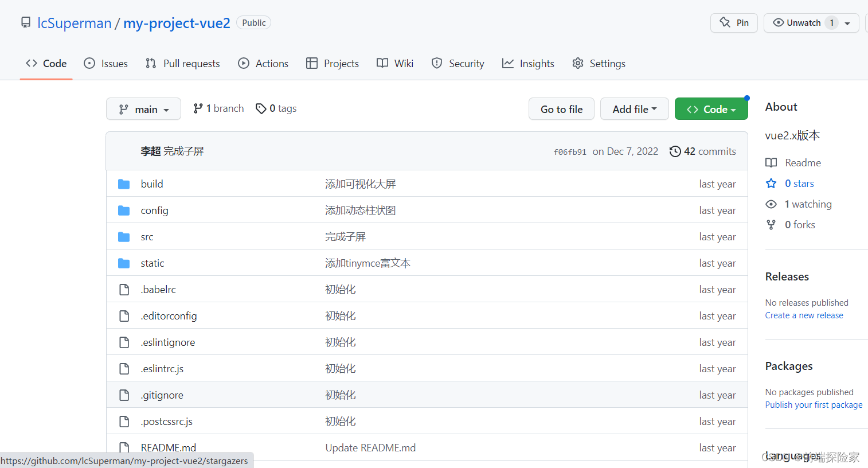The height and width of the screenshot is (468, 868).
Task: Click the Readme link in About
Action: coord(803,163)
